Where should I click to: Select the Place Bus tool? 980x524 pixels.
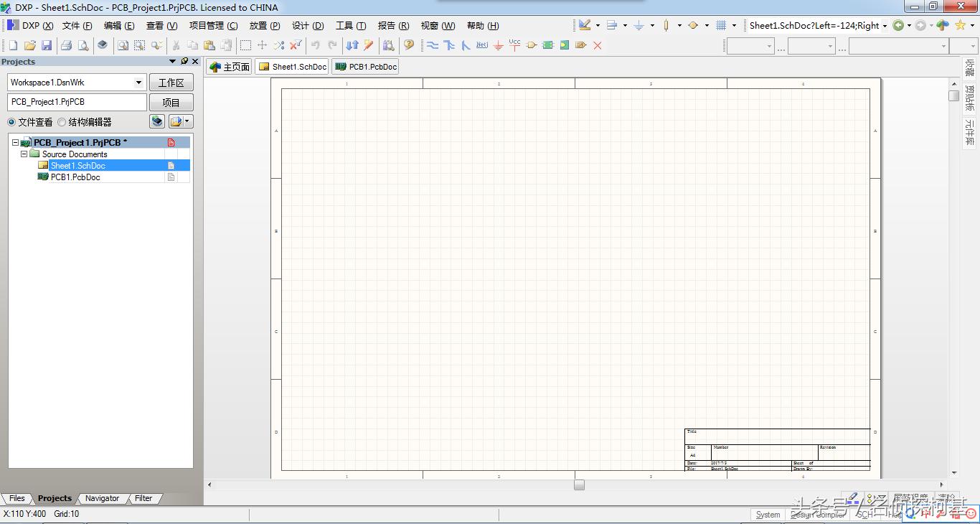coord(449,45)
